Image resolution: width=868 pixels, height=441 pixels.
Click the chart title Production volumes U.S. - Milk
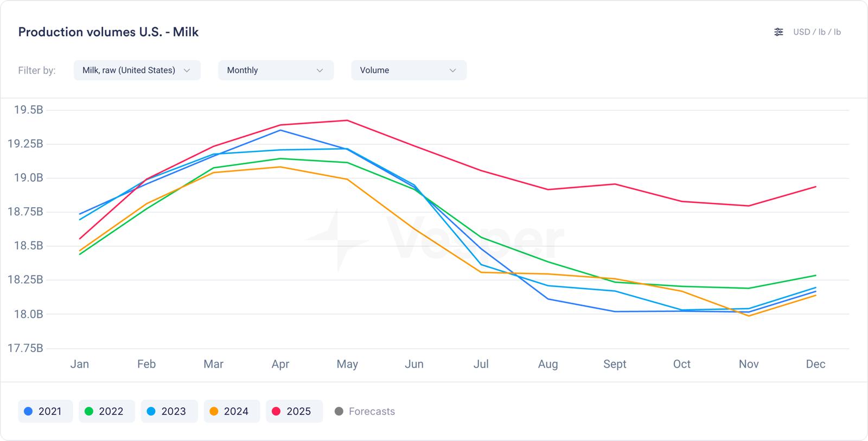coord(108,32)
